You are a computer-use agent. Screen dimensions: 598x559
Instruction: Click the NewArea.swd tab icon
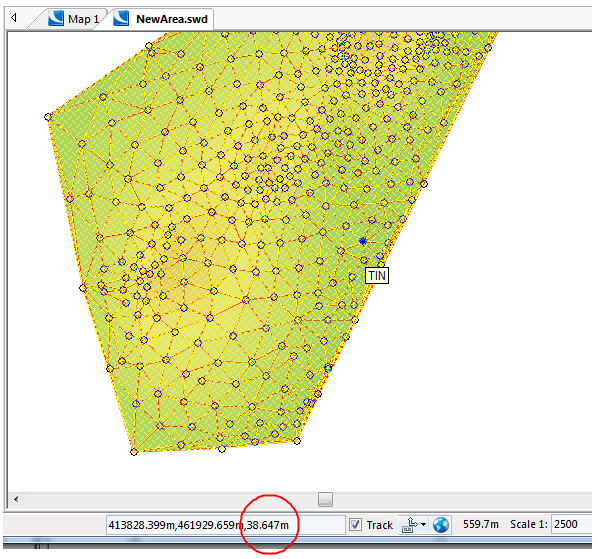pyautogui.click(x=121, y=18)
